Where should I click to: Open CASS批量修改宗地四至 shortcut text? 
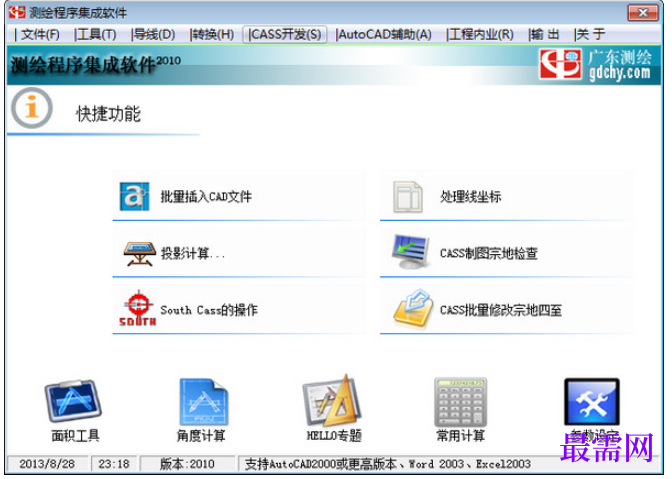click(x=501, y=310)
